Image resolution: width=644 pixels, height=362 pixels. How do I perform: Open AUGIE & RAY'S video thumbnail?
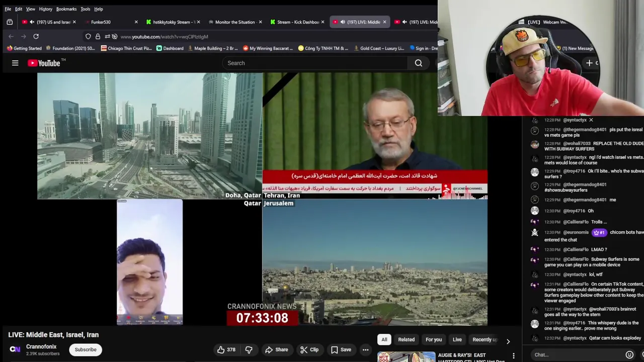pyautogui.click(x=407, y=356)
